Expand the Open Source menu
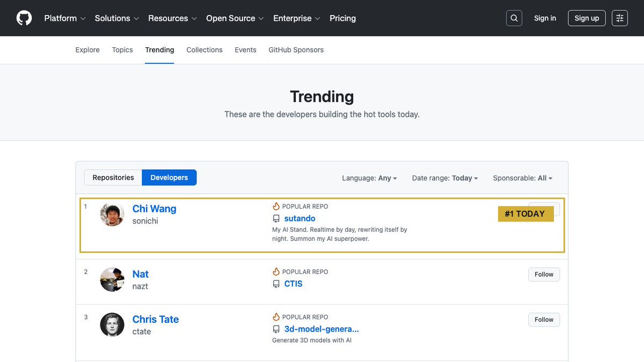 [235, 18]
